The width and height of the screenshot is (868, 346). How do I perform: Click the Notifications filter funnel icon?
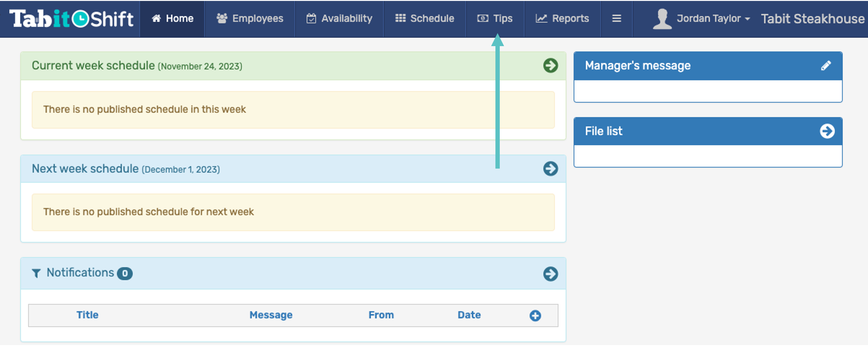pyautogui.click(x=36, y=273)
